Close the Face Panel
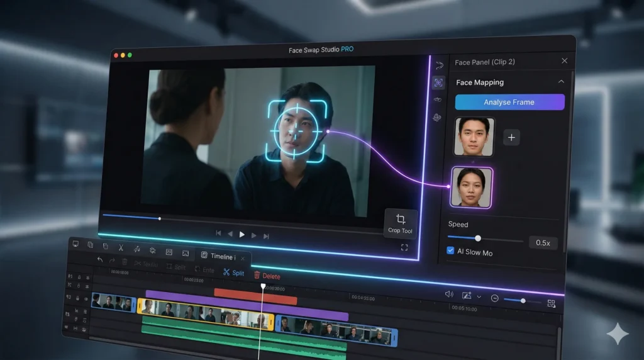 (x=564, y=61)
